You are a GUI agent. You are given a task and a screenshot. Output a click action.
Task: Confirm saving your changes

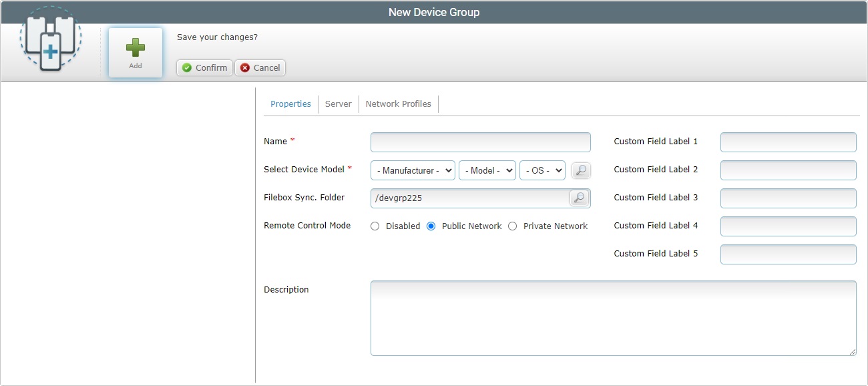pyautogui.click(x=204, y=67)
